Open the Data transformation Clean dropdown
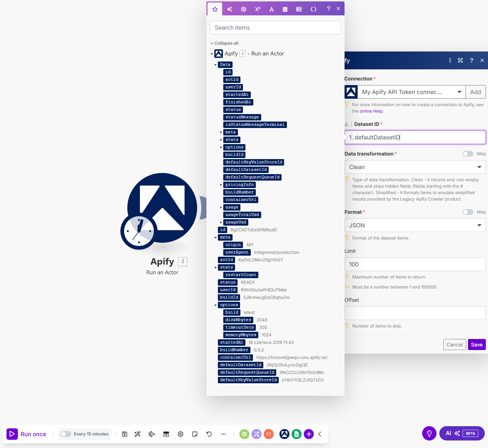 [x=415, y=167]
